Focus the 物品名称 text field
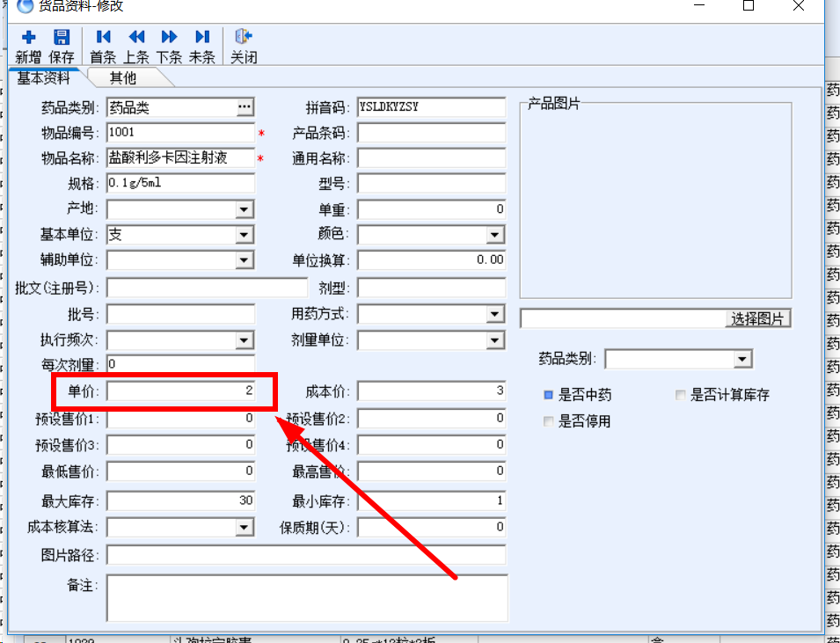 180,158
